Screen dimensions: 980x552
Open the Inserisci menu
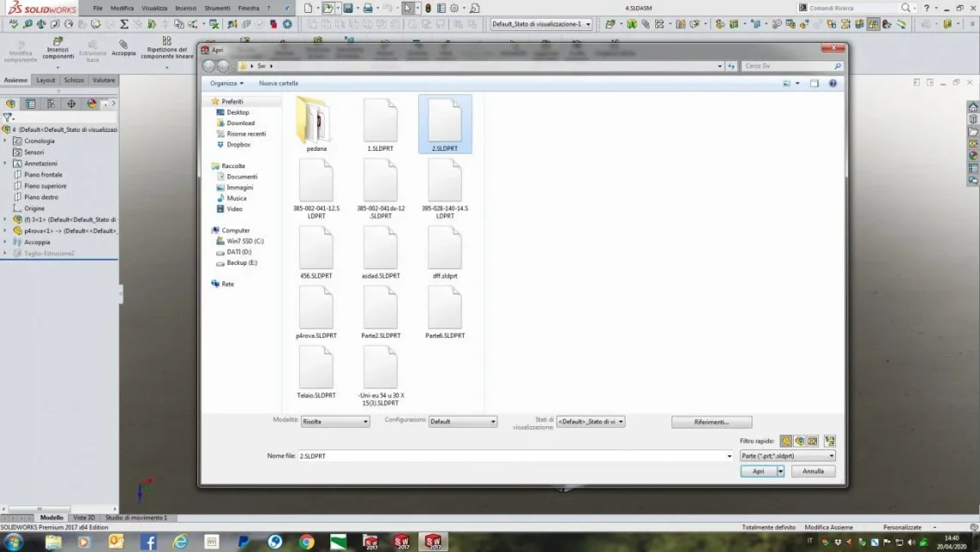pos(185,8)
